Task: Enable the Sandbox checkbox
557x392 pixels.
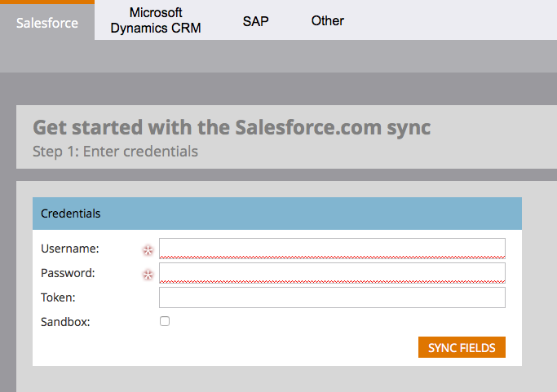Action: point(165,321)
